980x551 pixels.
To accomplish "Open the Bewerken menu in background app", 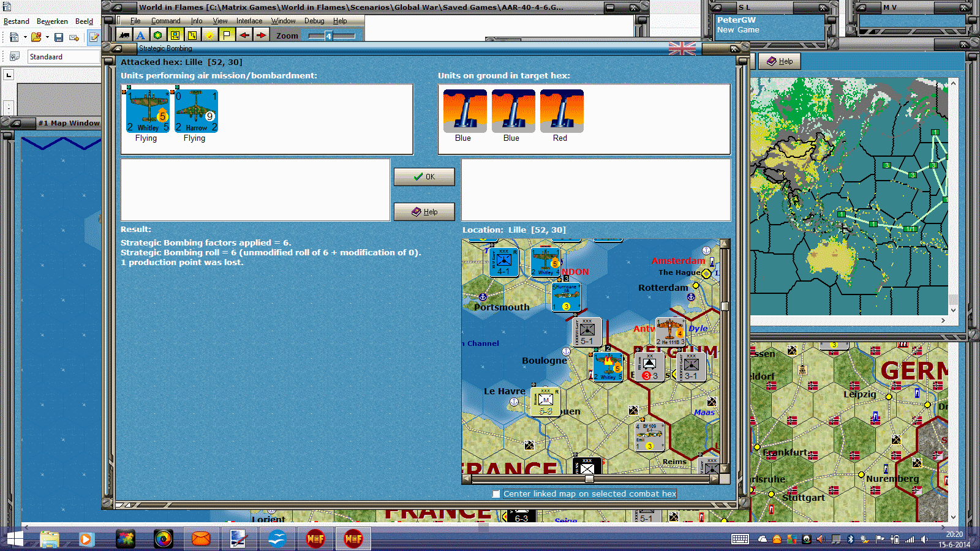I will 52,21.
